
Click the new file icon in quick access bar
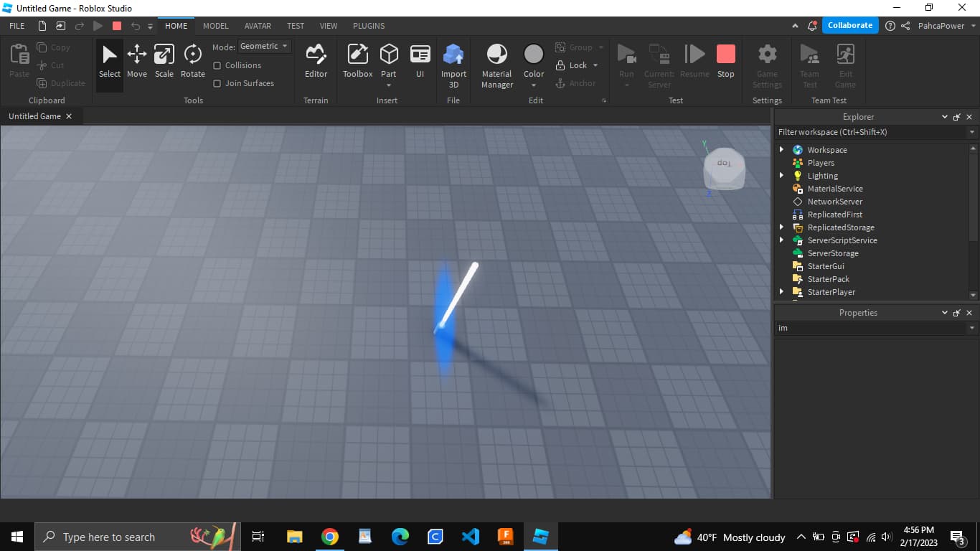[42, 26]
